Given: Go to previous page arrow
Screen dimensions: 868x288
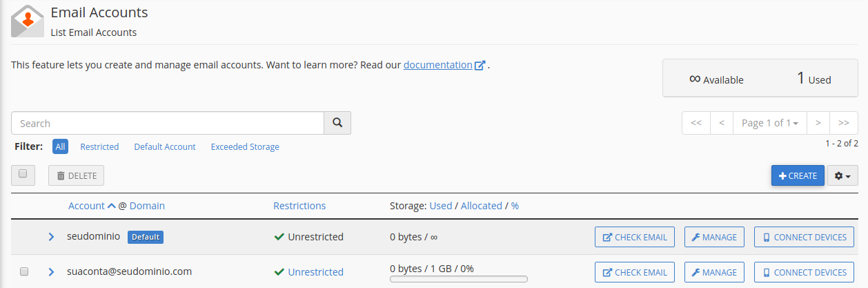Looking at the screenshot, I should (x=722, y=123).
